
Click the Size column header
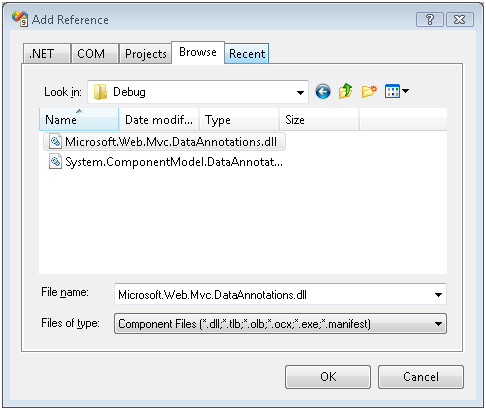tap(319, 119)
